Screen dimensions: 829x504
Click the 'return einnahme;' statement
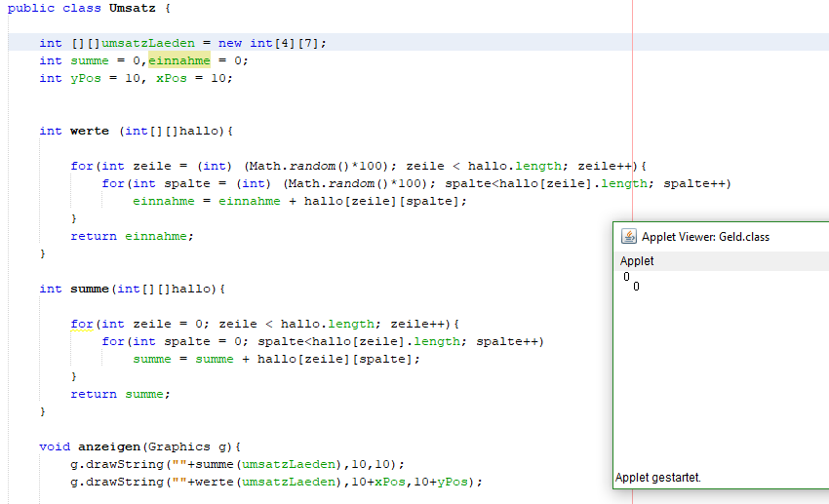[x=132, y=236]
